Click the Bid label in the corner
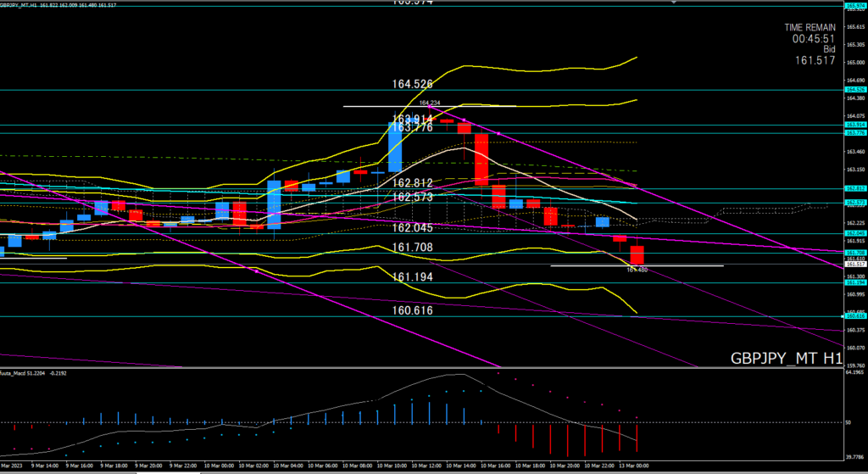Screen dimensions: 868x474 (829, 49)
